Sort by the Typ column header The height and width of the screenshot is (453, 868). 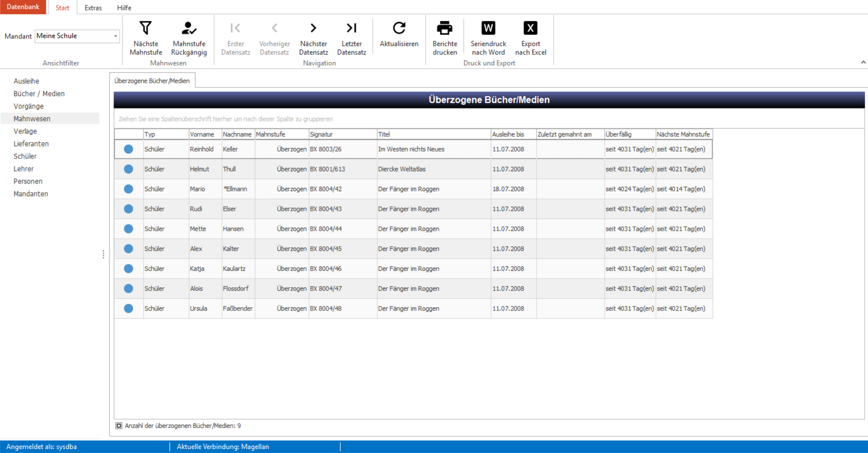click(x=166, y=134)
